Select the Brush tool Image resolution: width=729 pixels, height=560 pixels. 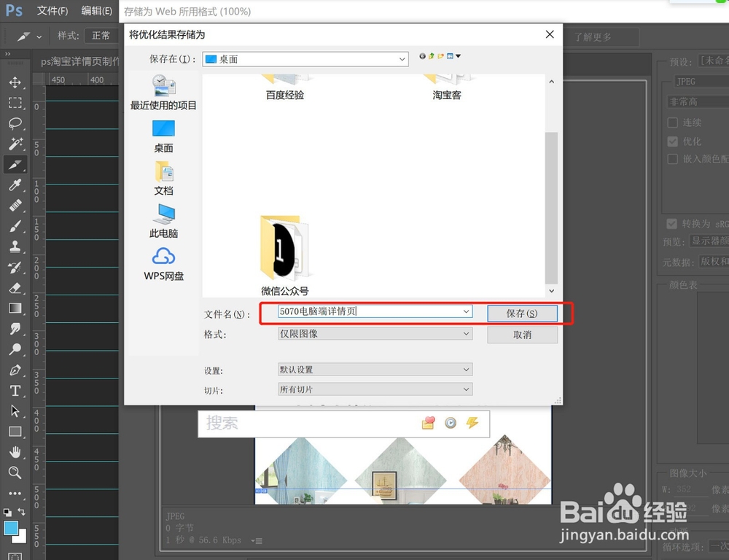(15, 226)
